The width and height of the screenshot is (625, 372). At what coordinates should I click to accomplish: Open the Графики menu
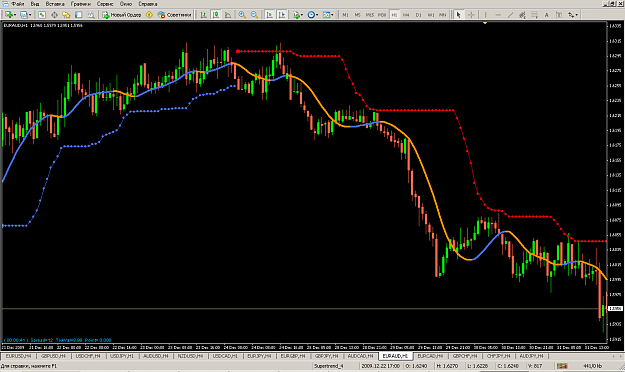pyautogui.click(x=81, y=4)
